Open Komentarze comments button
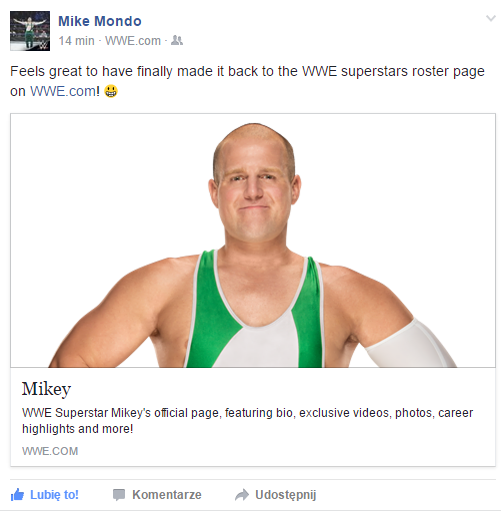Image resolution: width=501 pixels, height=511 pixels. click(167, 495)
